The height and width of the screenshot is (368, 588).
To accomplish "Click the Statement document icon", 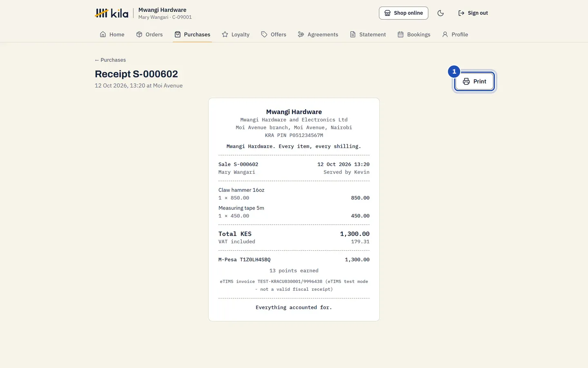I will point(353,34).
